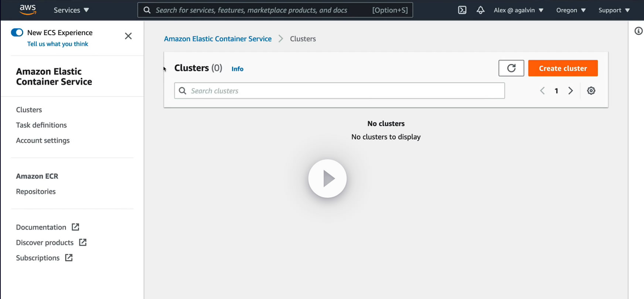644x299 pixels.
Task: Open the Support dropdown menu
Action: click(x=614, y=10)
